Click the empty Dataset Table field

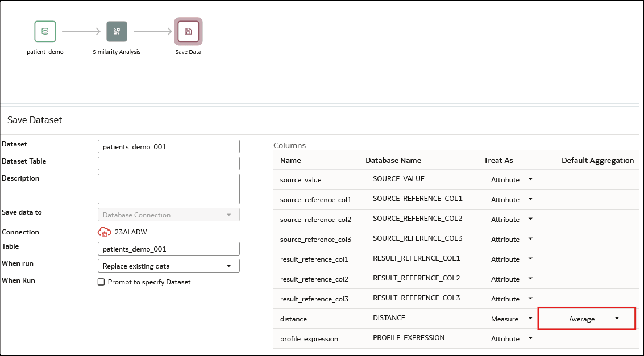coord(169,163)
